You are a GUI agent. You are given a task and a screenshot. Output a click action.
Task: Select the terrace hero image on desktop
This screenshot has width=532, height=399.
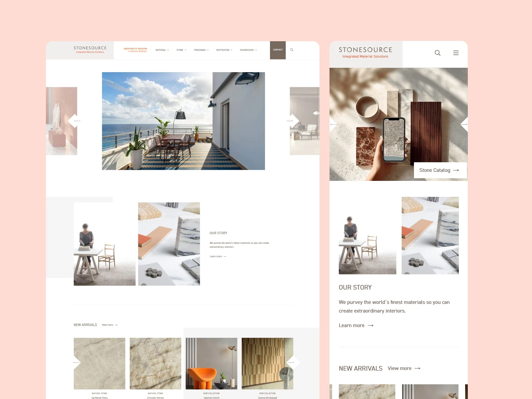(x=184, y=121)
